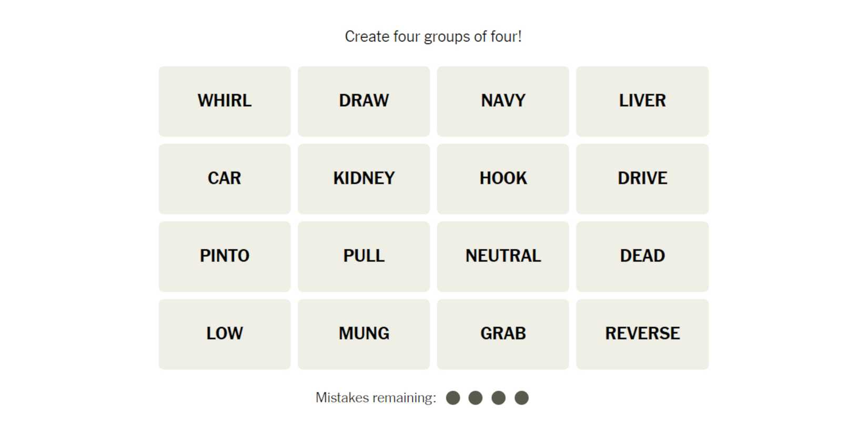Select the PULL word tile
Image resolution: width=868 pixels, height=434 pixels.
364,256
